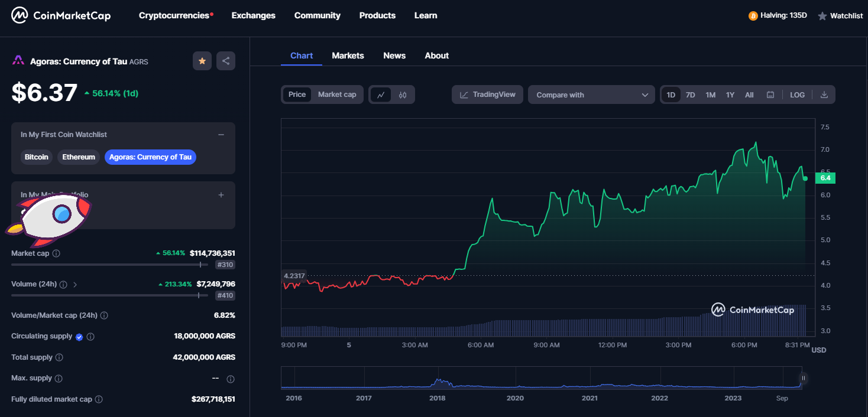The image size is (868, 417).
Task: Switch to line chart view
Action: coord(381,95)
